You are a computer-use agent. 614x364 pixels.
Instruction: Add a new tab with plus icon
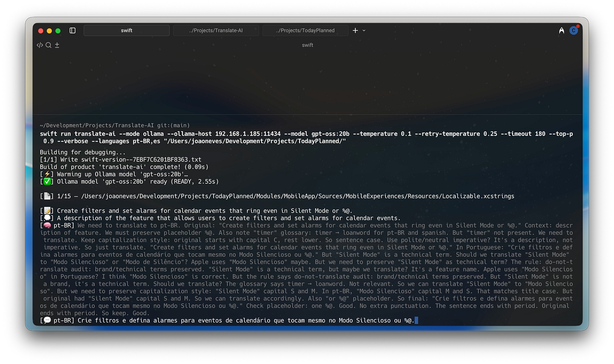pos(355,30)
